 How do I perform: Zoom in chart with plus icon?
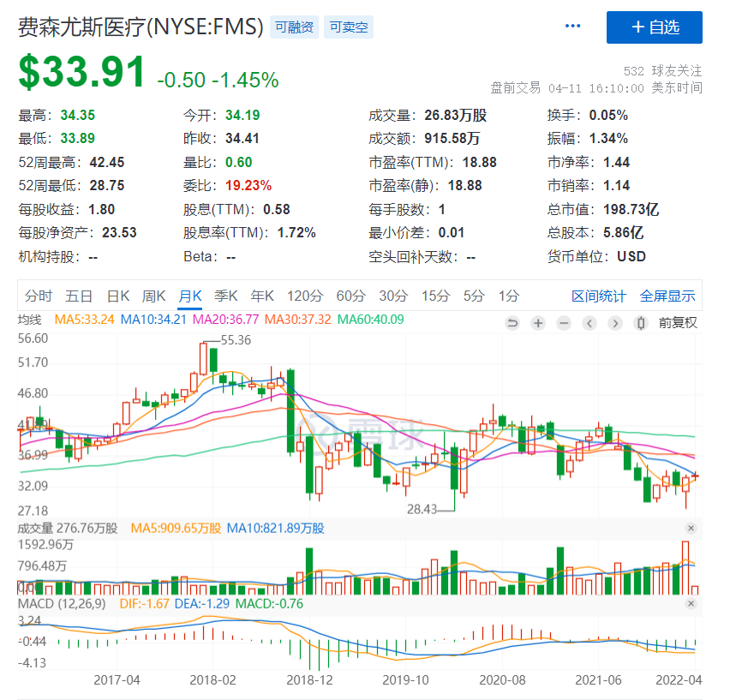pyautogui.click(x=538, y=322)
